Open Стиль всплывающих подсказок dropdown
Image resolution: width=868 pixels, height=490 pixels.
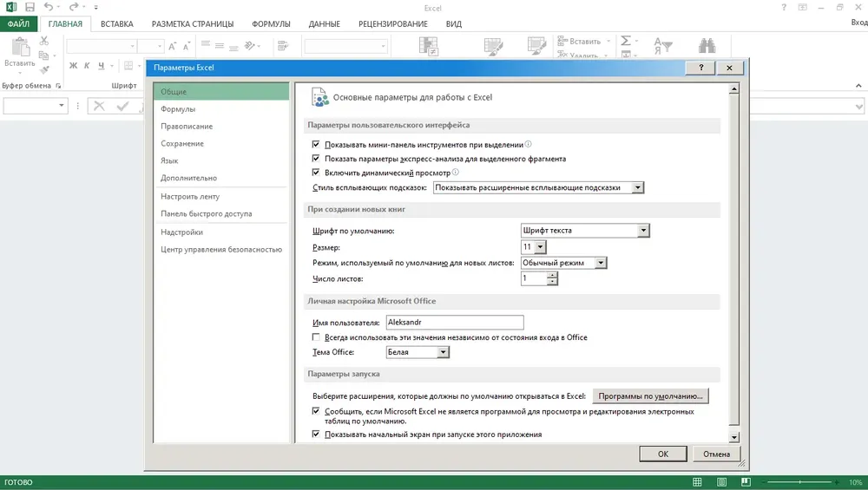click(638, 187)
